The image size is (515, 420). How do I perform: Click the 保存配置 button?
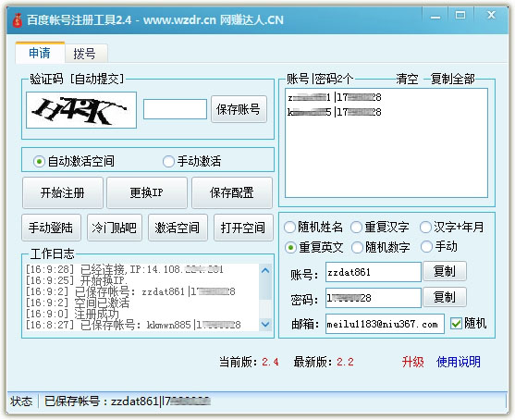pyautogui.click(x=231, y=192)
